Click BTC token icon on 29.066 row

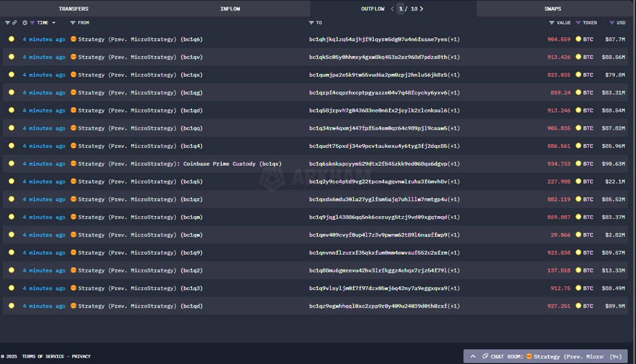click(x=578, y=235)
